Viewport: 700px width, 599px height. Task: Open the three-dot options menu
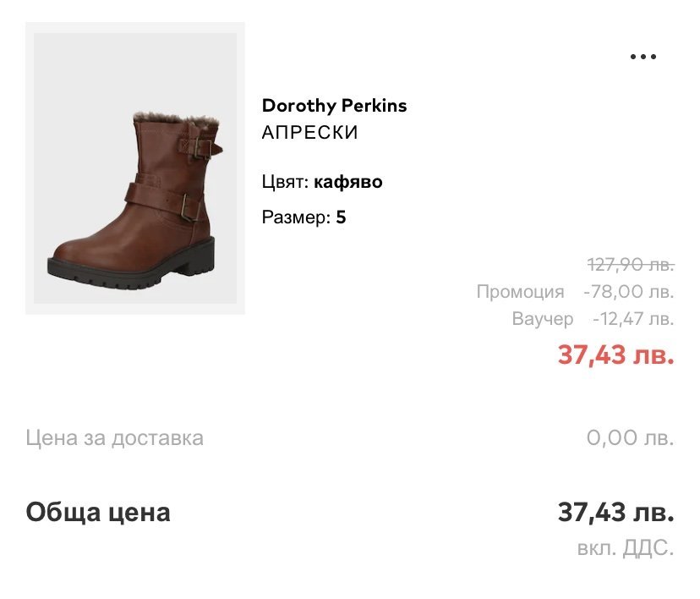(x=643, y=58)
